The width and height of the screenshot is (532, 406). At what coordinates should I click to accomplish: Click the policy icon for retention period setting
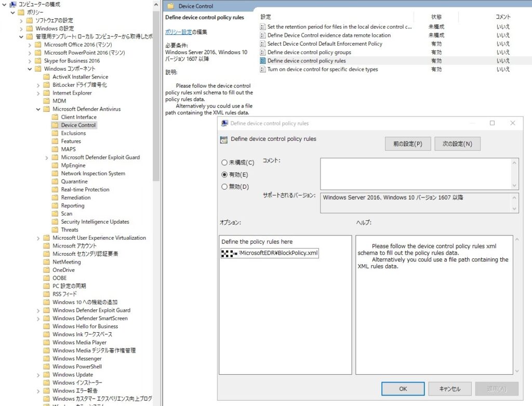tap(262, 27)
